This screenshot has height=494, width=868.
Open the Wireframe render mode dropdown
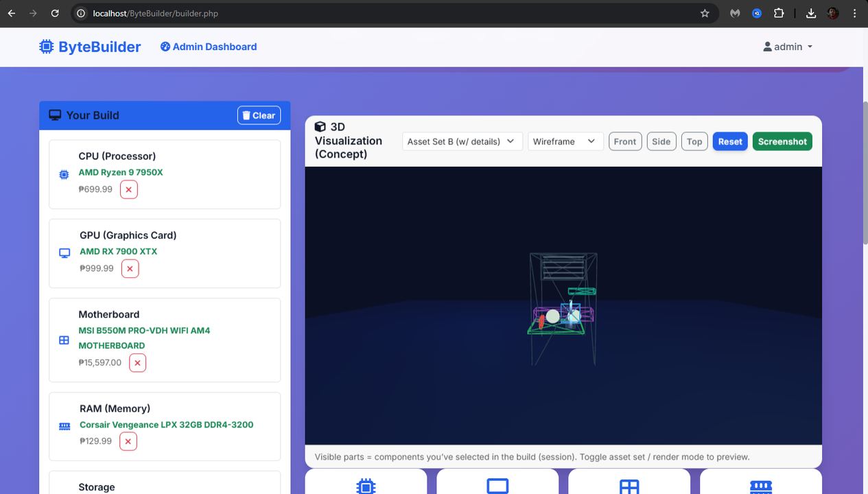[x=565, y=141]
